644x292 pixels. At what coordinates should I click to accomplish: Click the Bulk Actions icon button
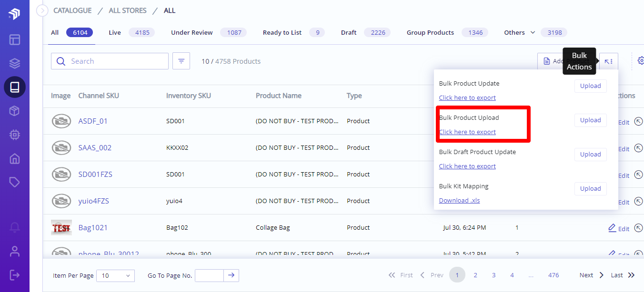[x=608, y=61]
